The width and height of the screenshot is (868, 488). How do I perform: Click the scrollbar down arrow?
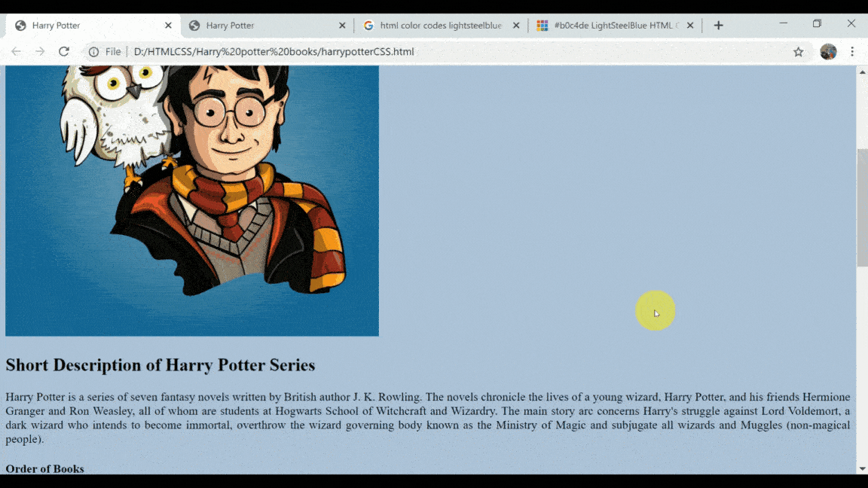(x=862, y=468)
